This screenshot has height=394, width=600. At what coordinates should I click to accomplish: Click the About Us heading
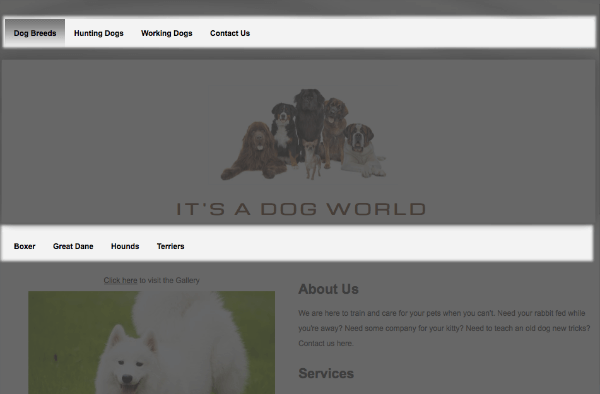[328, 289]
